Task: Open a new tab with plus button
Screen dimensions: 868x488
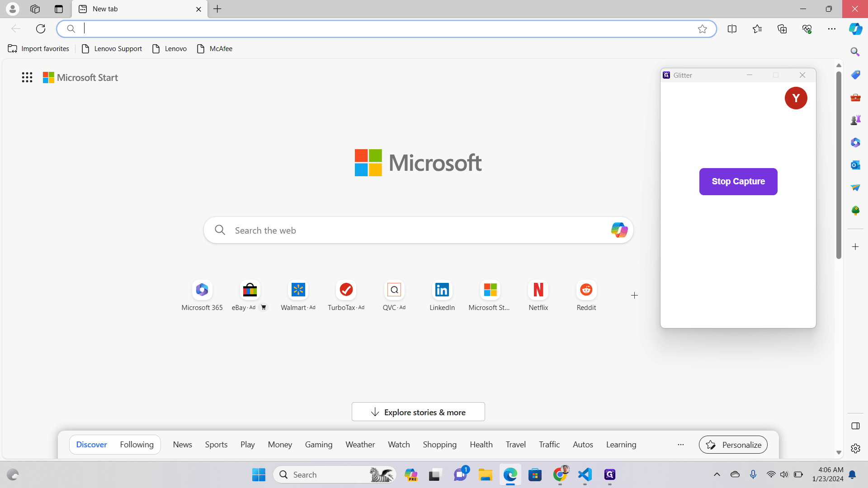Action: (217, 9)
